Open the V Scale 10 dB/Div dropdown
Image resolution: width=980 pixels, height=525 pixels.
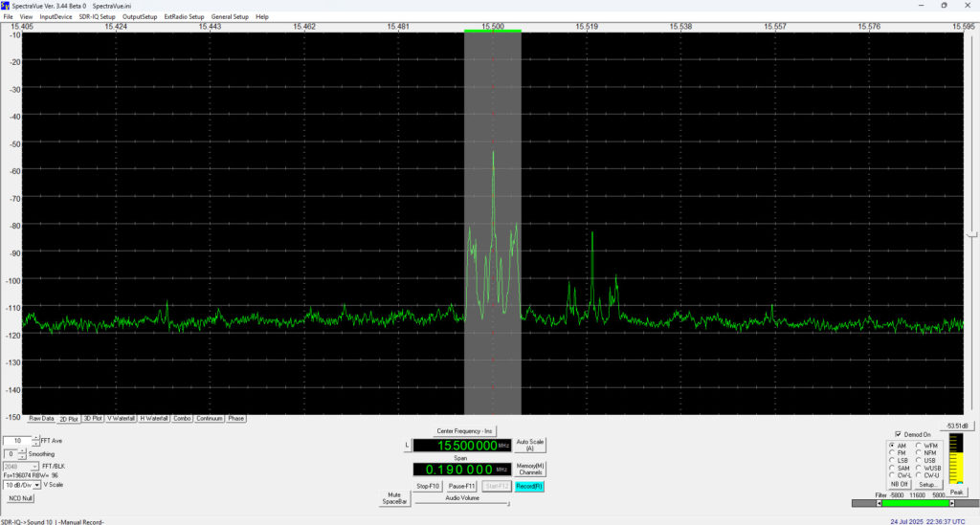(36, 485)
